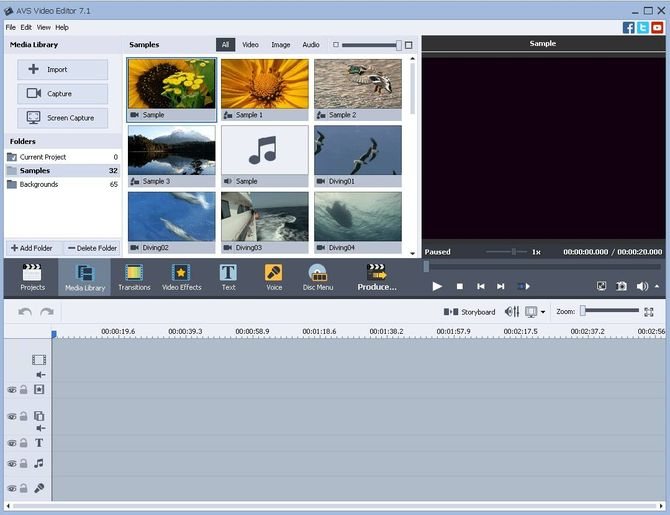
Task: Jump to next scene in preview
Action: point(523,286)
